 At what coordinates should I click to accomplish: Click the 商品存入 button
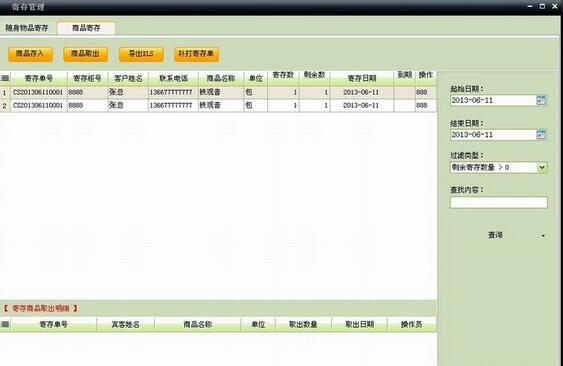(31, 54)
